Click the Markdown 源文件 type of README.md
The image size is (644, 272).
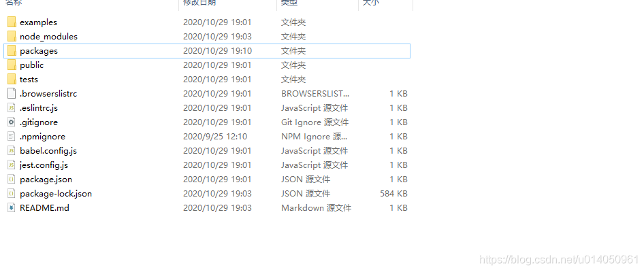click(317, 207)
